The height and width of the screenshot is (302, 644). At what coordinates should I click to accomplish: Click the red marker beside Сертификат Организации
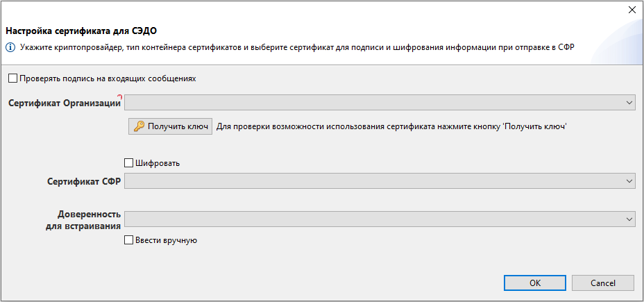(x=119, y=97)
